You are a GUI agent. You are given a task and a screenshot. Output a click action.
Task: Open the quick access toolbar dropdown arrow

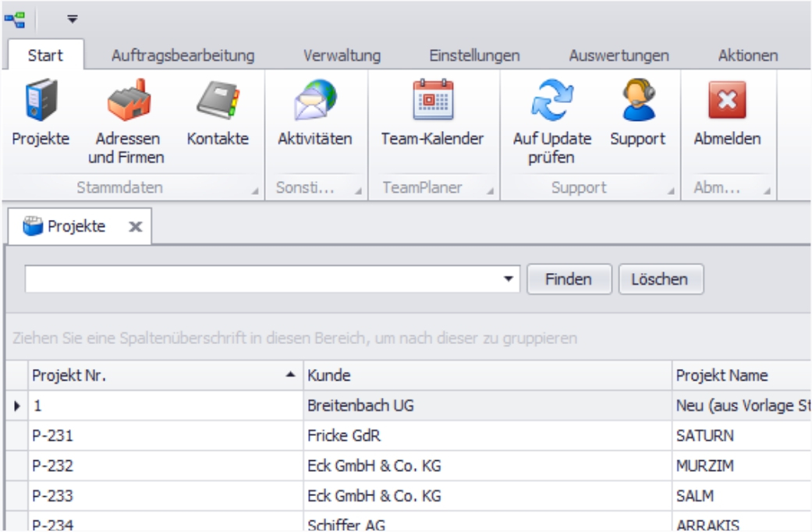(72, 16)
